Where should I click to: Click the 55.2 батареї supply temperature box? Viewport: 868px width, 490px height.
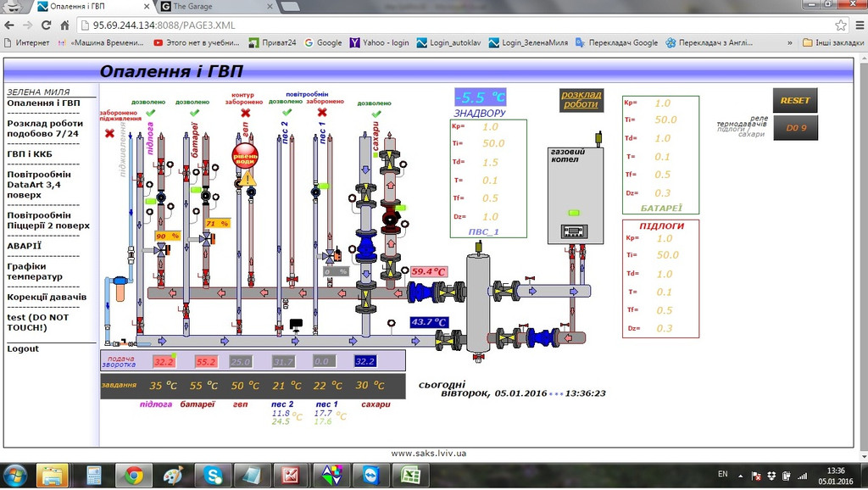(x=206, y=361)
